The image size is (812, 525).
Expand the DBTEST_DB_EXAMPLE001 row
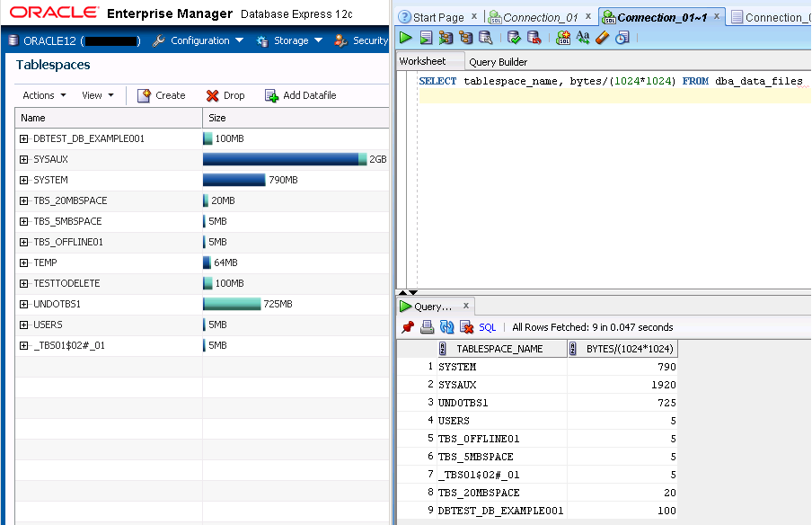tap(24, 139)
